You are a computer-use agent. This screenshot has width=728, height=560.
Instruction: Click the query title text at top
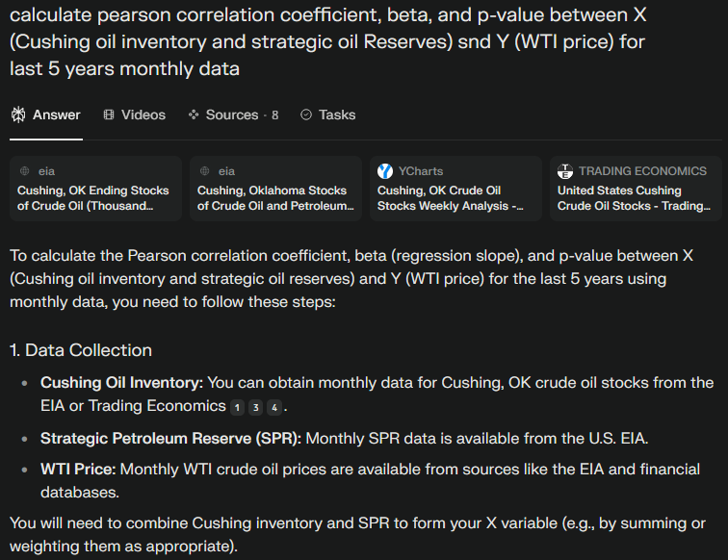(x=327, y=42)
